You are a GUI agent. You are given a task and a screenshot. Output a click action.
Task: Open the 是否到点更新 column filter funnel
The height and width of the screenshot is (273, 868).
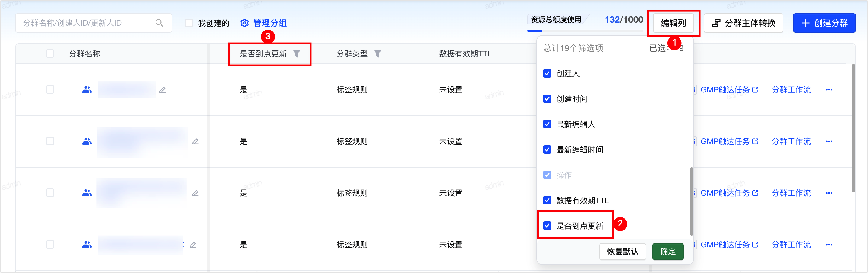pyautogui.click(x=297, y=54)
